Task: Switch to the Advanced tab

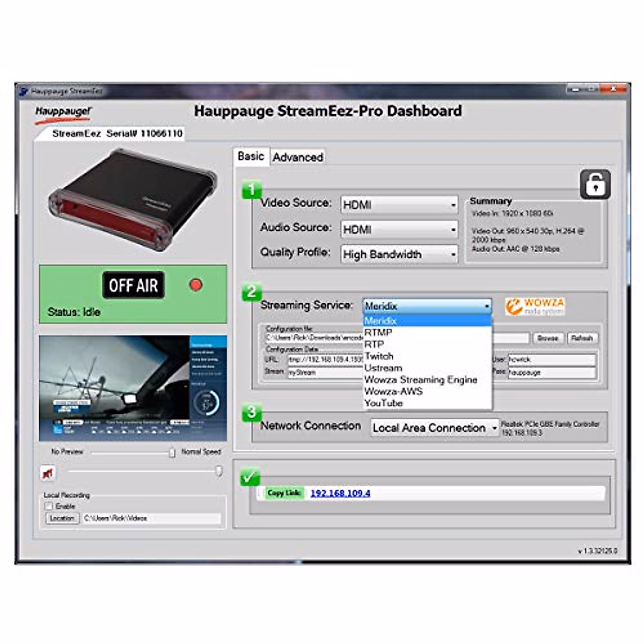Action: 297,157
